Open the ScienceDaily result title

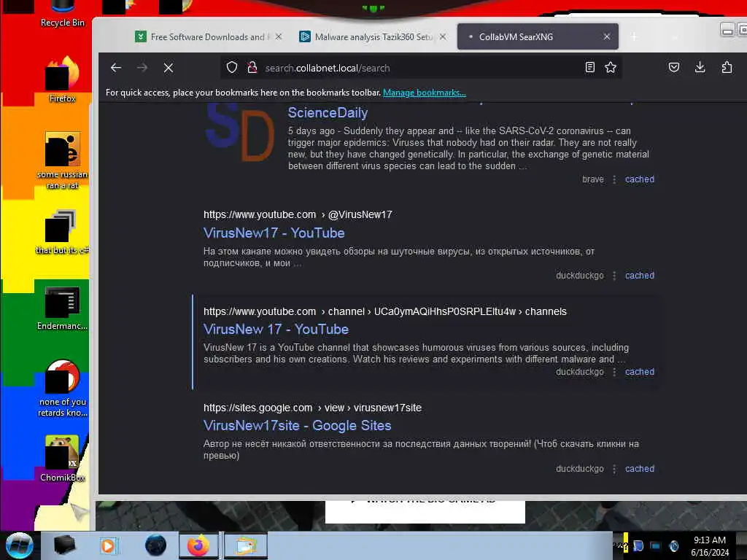click(x=328, y=113)
